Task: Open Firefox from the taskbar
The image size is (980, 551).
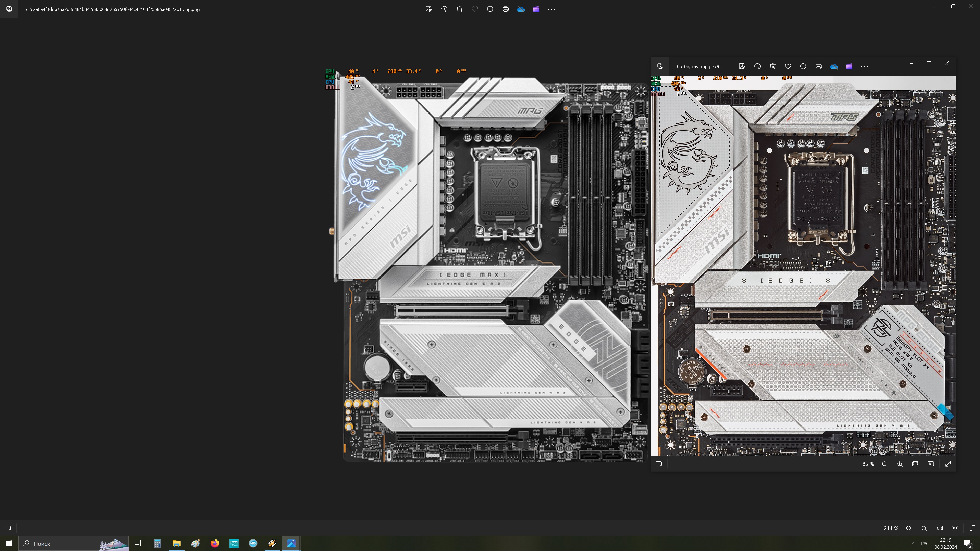Action: [x=215, y=543]
